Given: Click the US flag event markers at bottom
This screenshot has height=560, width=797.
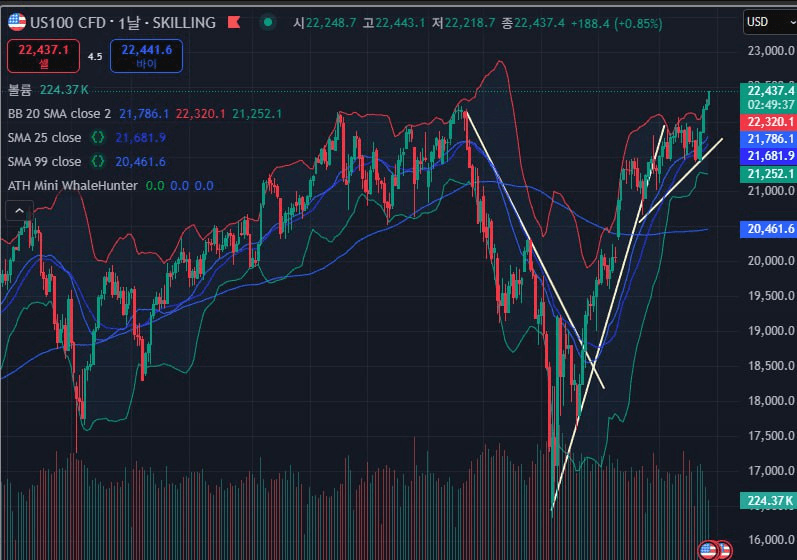Looking at the screenshot, I should [715, 549].
